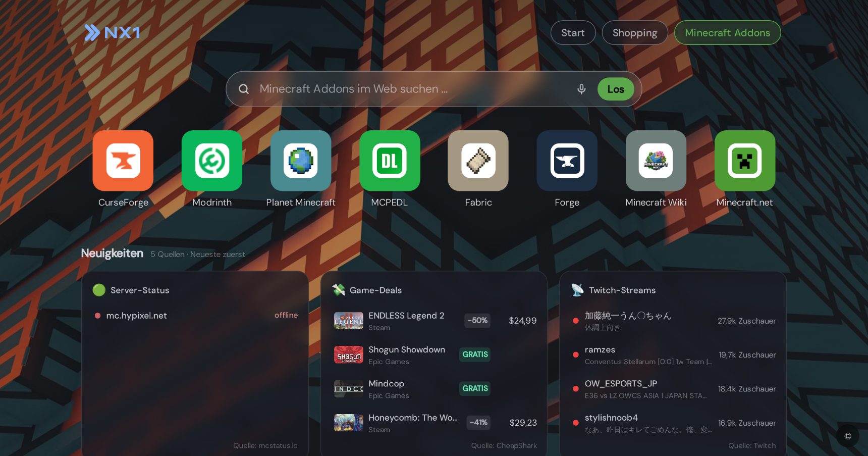This screenshot has width=868, height=456.
Task: Click the GRATIS badge for Mindcop
Action: click(475, 388)
